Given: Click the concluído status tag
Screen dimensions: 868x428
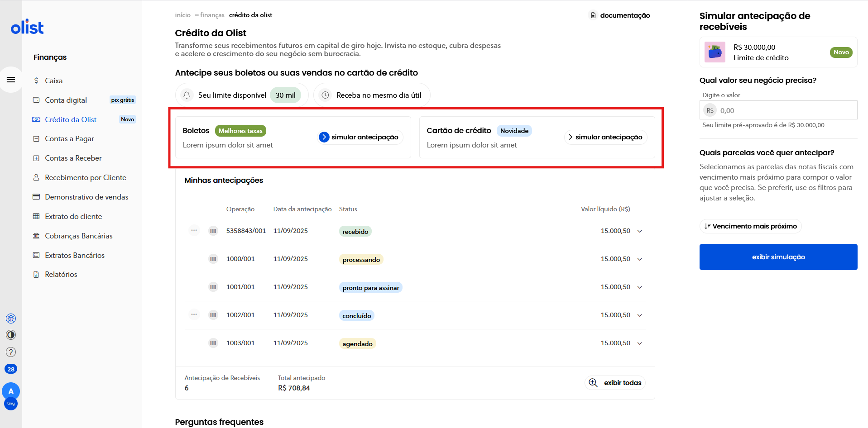Looking at the screenshot, I should [357, 315].
